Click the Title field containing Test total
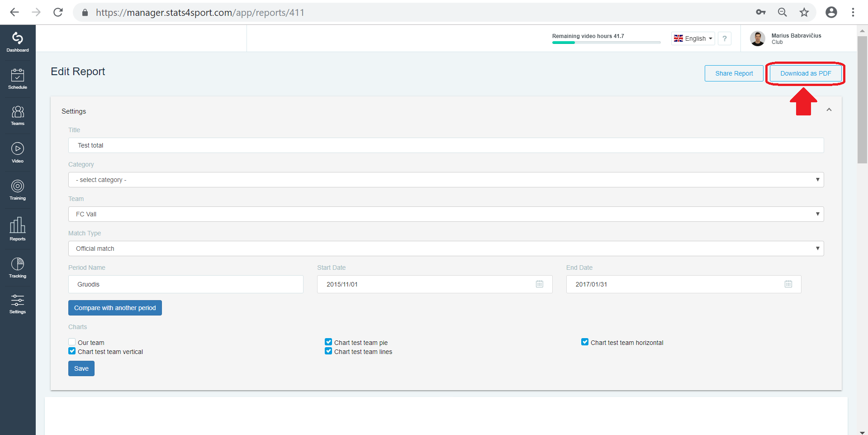This screenshot has height=435, width=868. coord(446,145)
